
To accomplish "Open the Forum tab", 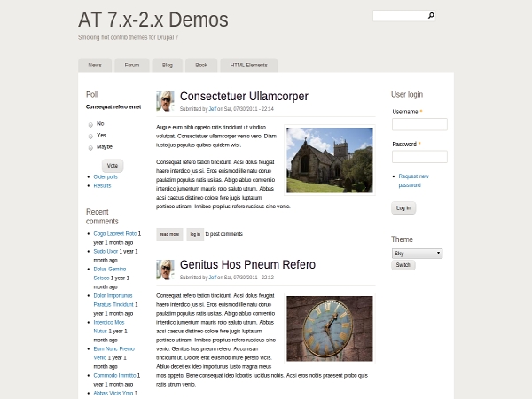I will [x=131, y=65].
